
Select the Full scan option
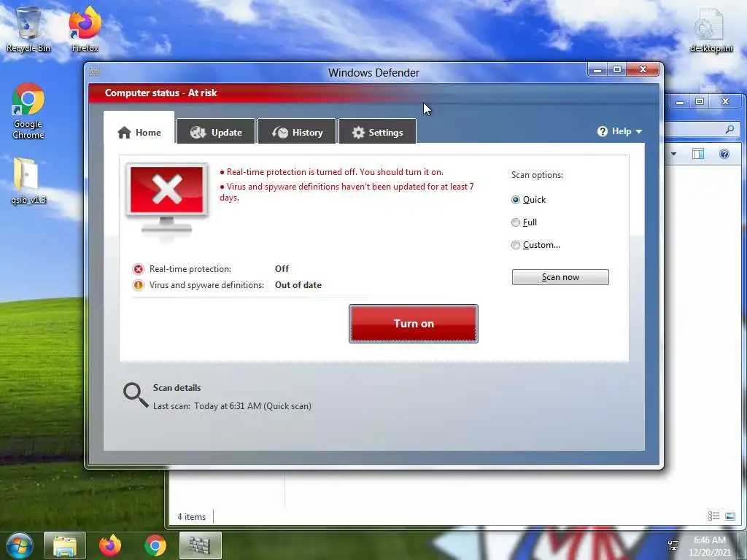[516, 222]
